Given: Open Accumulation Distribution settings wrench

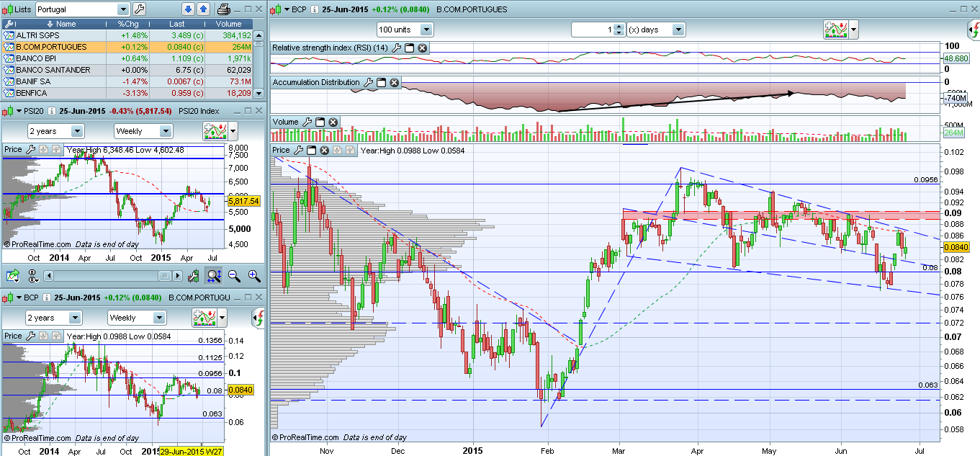Looking at the screenshot, I should pyautogui.click(x=369, y=83).
